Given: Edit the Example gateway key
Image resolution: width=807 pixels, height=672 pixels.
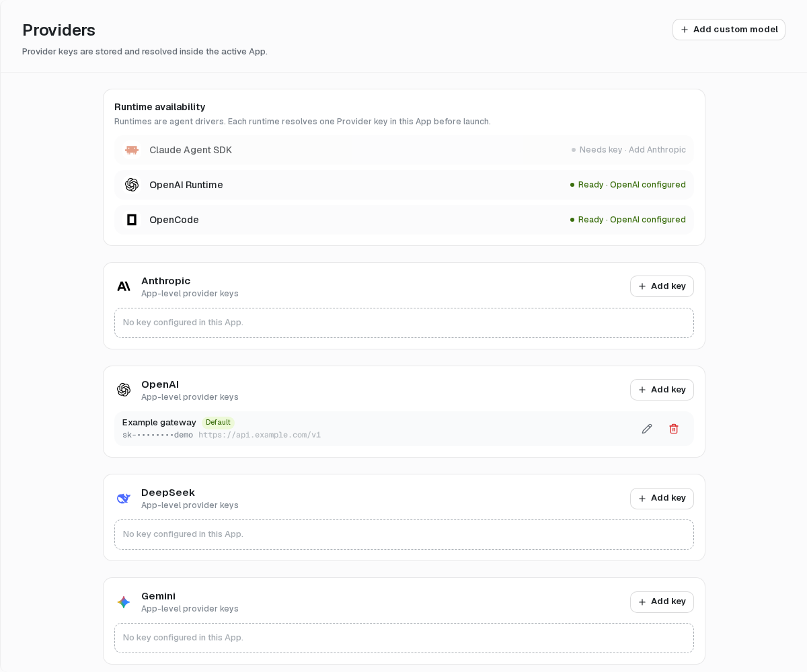Looking at the screenshot, I should click(x=647, y=429).
